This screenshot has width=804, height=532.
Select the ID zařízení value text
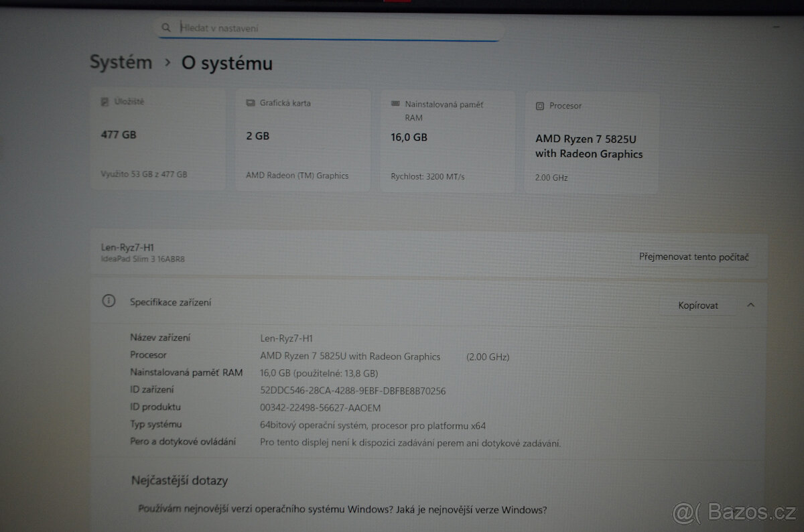point(352,390)
